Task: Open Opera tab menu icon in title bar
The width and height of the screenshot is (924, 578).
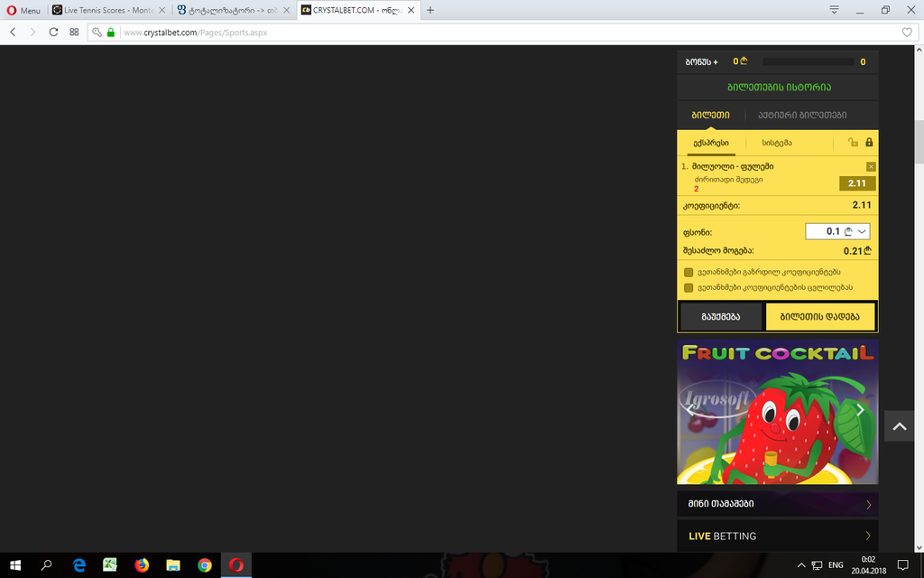Action: click(834, 9)
